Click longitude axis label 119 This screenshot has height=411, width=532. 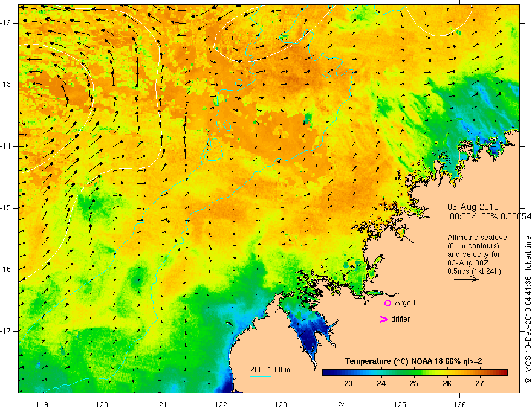click(42, 404)
